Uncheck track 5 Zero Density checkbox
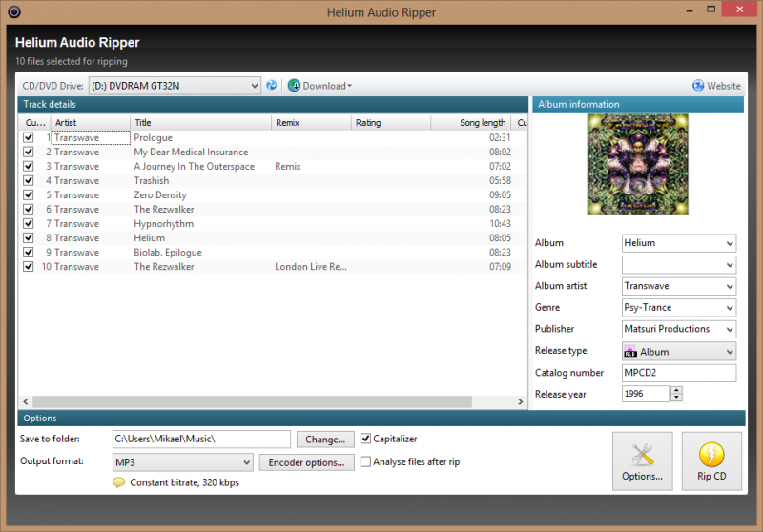 click(29, 195)
